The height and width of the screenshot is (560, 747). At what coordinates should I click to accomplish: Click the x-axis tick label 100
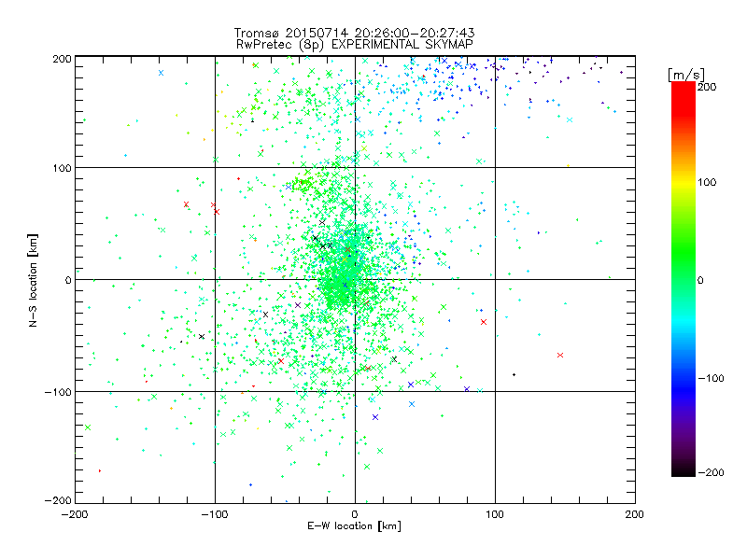click(x=495, y=514)
